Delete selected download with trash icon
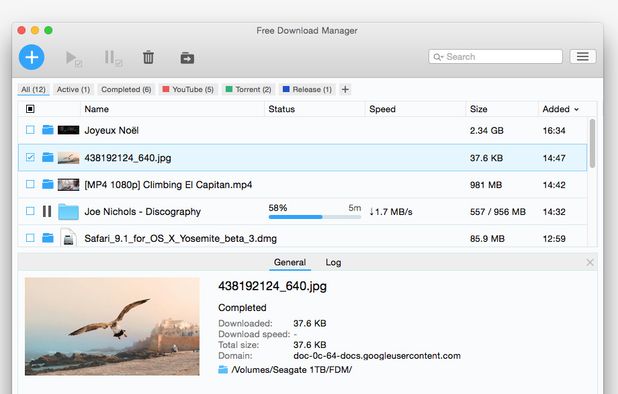 [x=148, y=58]
